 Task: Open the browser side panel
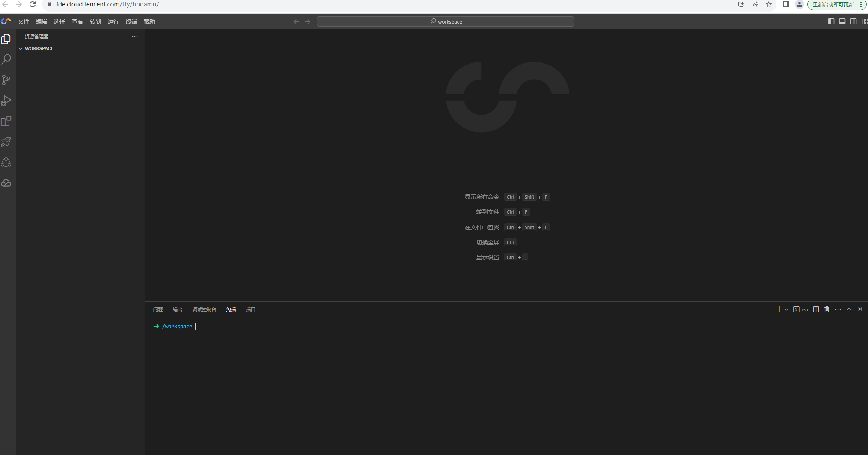click(x=786, y=4)
